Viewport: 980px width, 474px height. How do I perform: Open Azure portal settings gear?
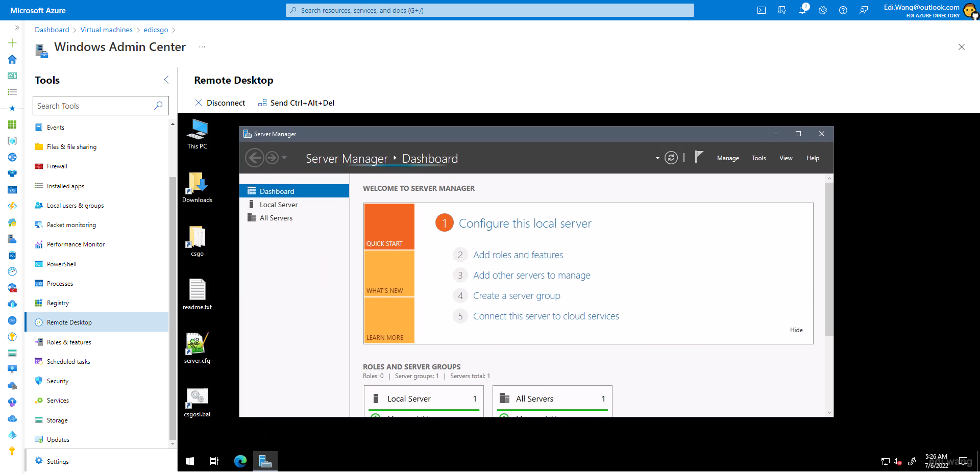(823, 10)
